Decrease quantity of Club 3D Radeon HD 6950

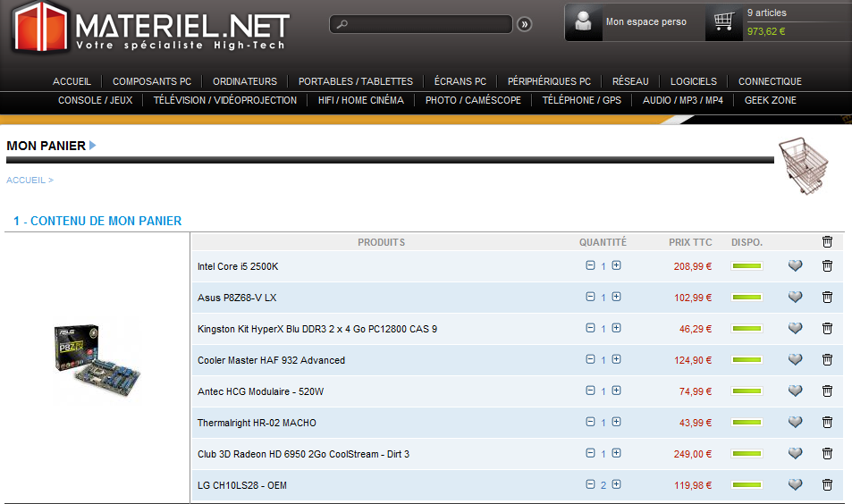pyautogui.click(x=590, y=453)
